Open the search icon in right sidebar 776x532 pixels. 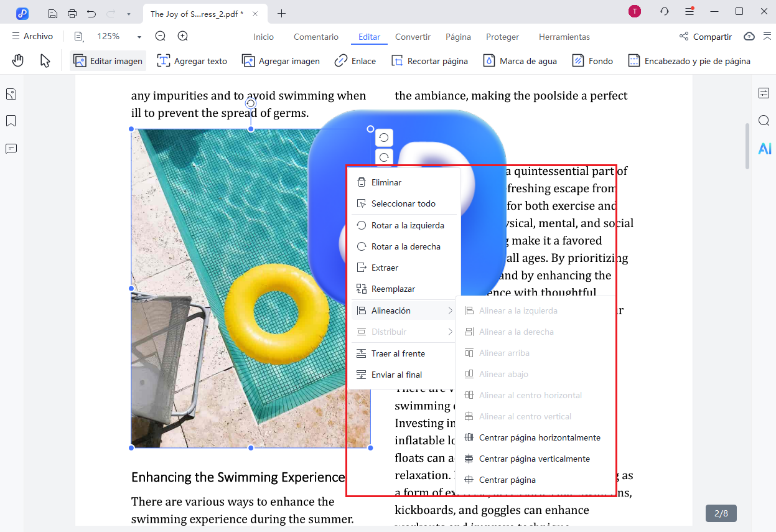(764, 121)
